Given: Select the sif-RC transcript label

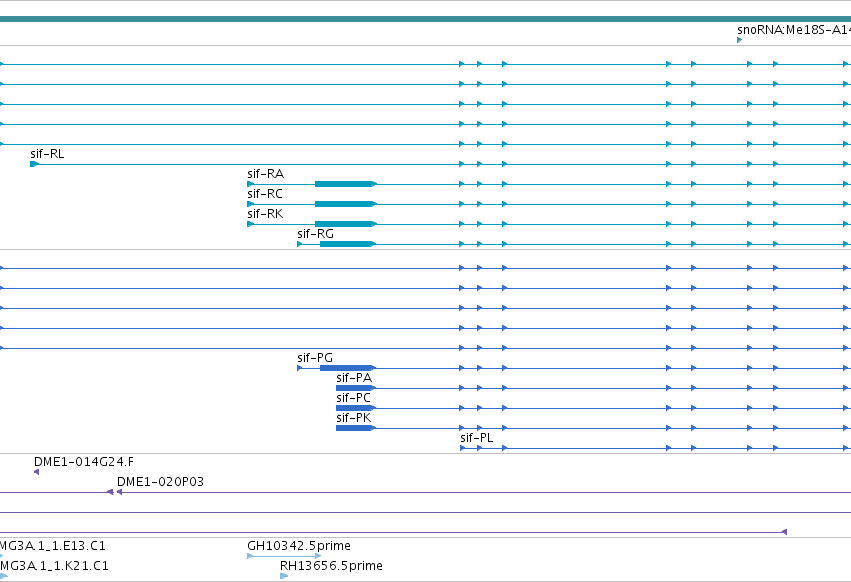Looking at the screenshot, I should [x=265, y=194].
